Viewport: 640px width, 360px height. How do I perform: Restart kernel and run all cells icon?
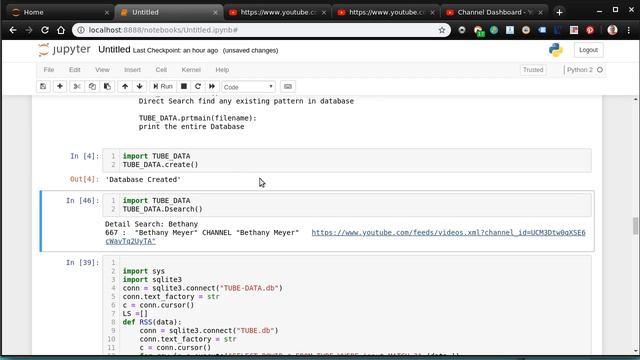(212, 87)
